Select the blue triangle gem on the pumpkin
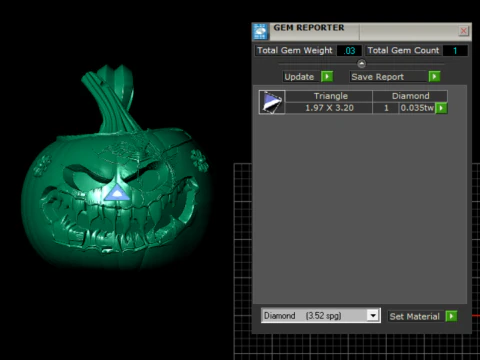 pos(117,193)
